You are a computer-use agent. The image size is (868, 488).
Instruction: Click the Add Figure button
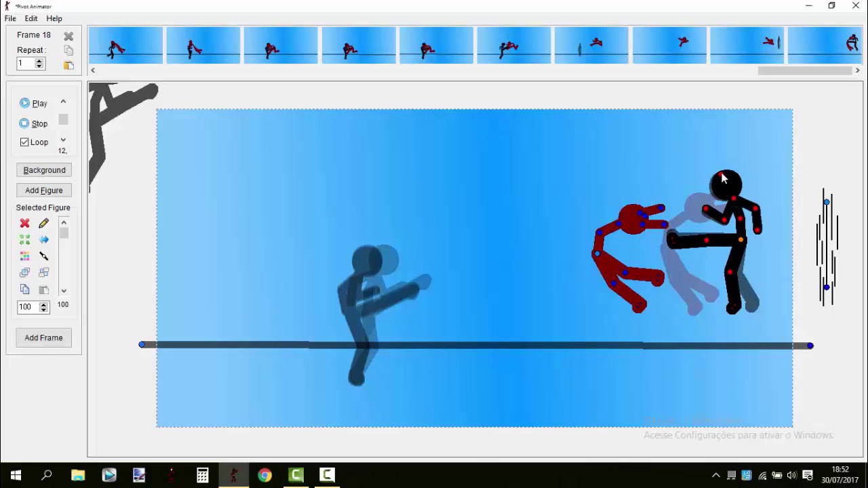(44, 190)
